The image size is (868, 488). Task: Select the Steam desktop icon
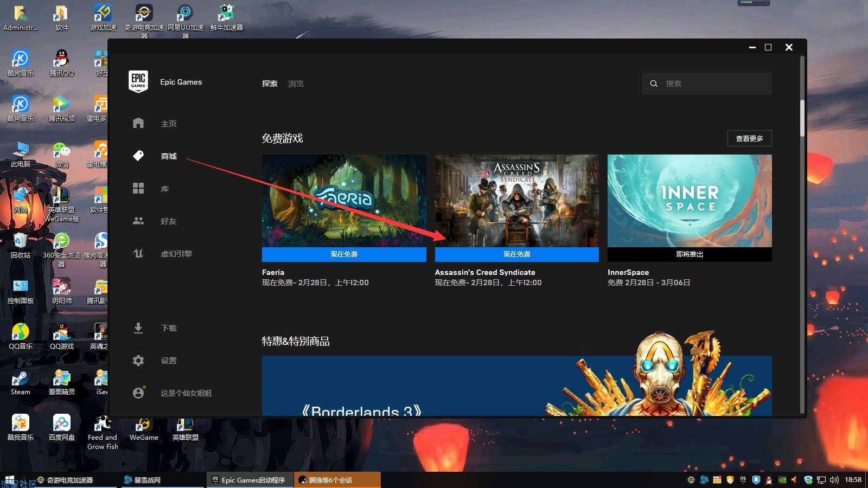click(21, 382)
